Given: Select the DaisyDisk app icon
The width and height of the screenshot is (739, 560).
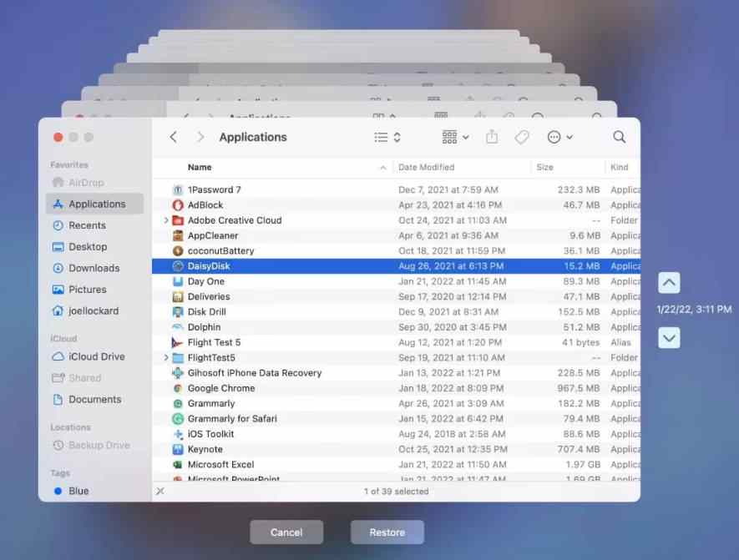Looking at the screenshot, I should click(x=178, y=266).
